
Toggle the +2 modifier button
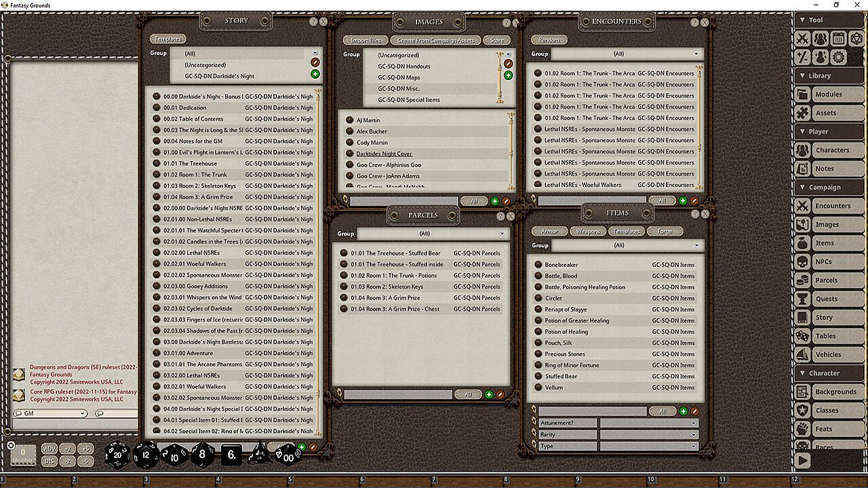pos(67,449)
